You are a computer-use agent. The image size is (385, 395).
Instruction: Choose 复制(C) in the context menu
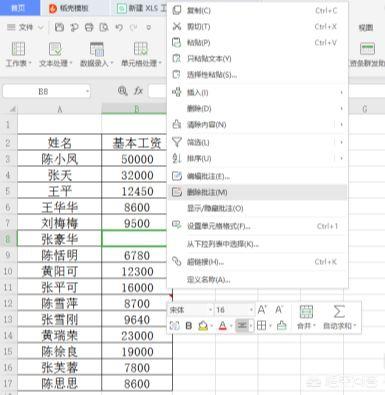tap(258, 10)
